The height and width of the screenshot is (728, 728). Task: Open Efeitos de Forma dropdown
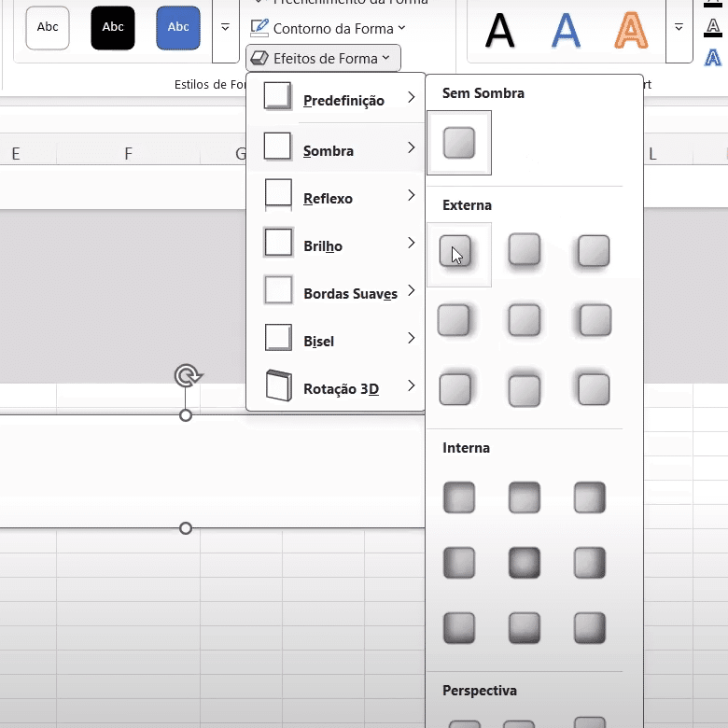pos(323,59)
